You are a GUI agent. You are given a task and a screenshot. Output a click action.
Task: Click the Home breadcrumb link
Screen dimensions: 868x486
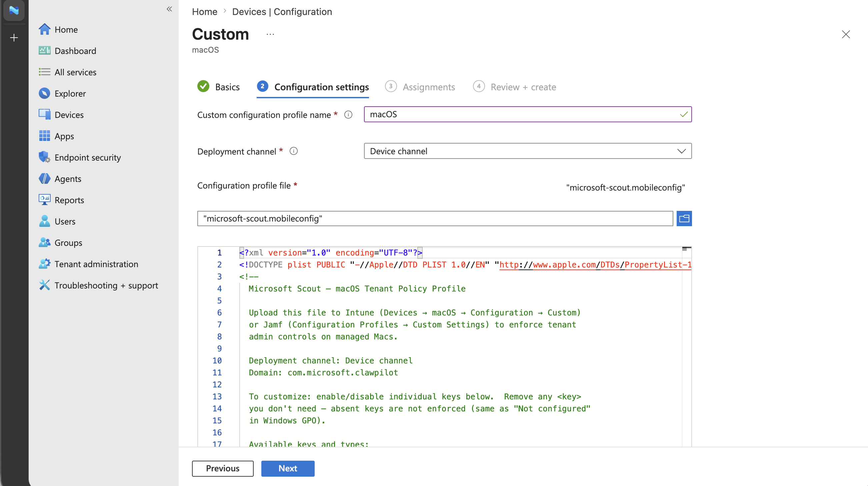[205, 12]
